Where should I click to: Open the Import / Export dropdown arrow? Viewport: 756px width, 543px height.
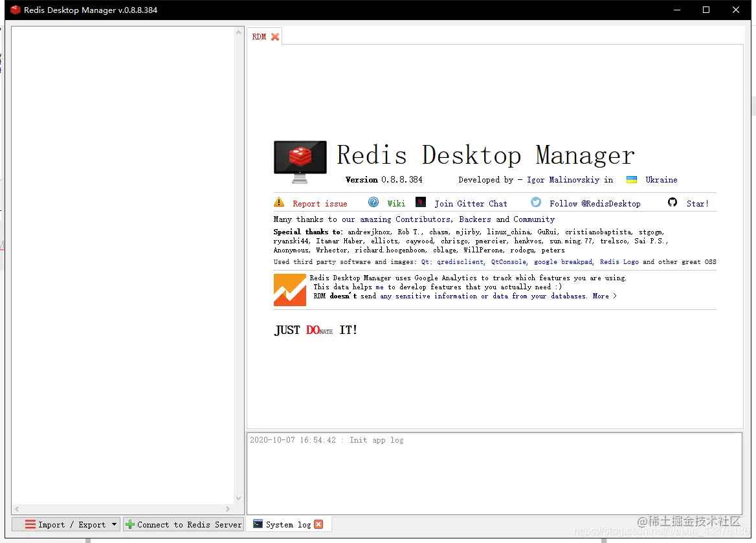(115, 524)
